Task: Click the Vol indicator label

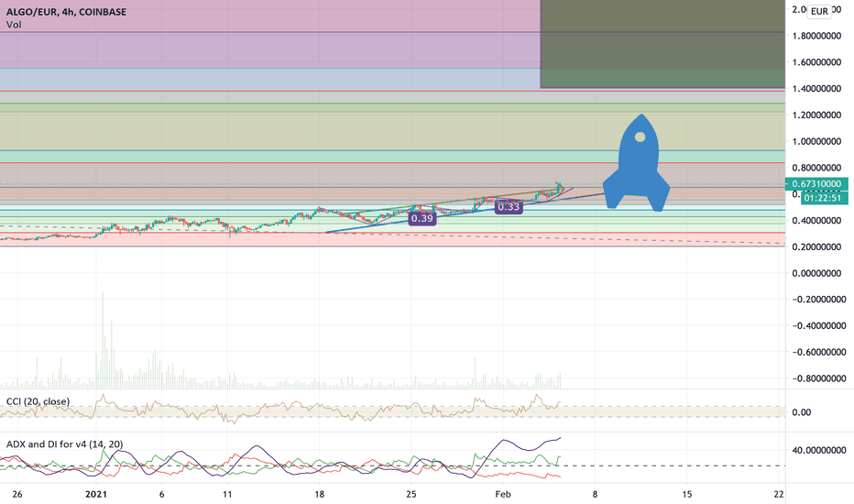Action: (14, 25)
